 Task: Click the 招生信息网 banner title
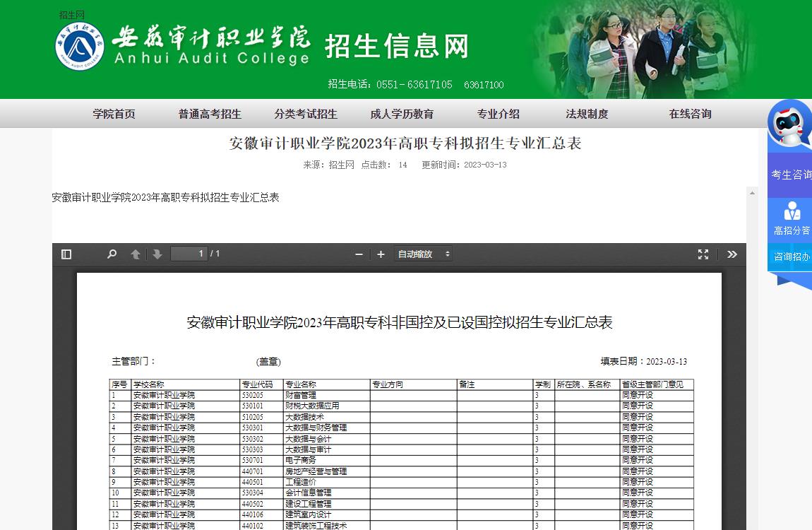pyautogui.click(x=397, y=46)
